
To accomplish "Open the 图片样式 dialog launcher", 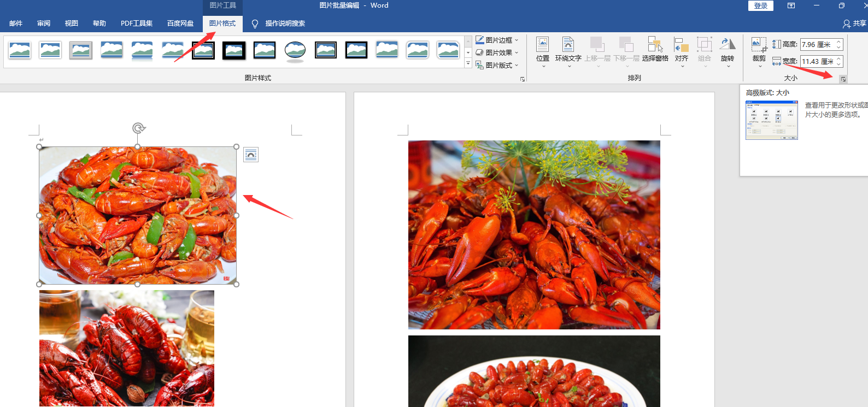I will pos(523,79).
